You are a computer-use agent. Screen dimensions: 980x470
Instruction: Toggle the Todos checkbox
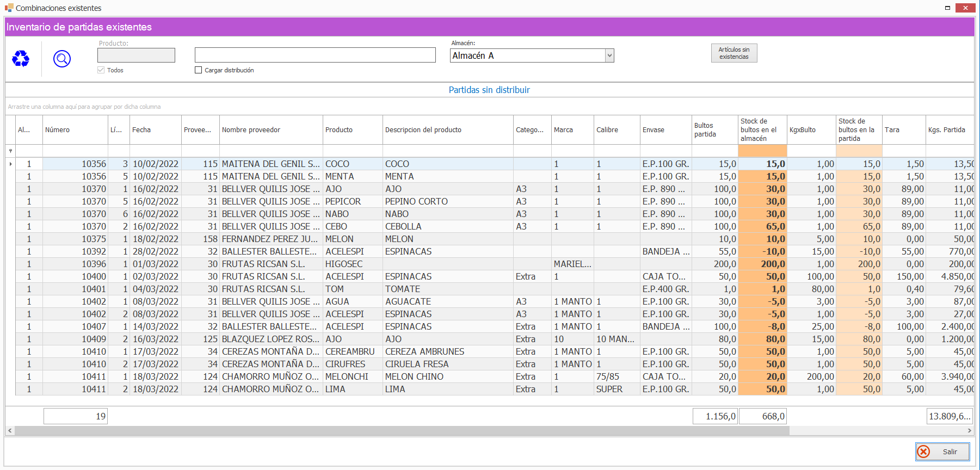click(101, 70)
